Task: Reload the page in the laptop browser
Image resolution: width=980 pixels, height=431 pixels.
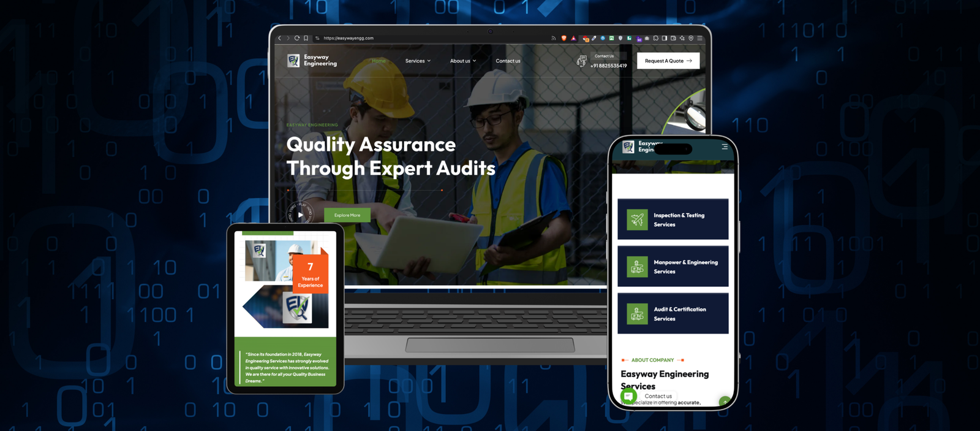Action: pyautogui.click(x=297, y=38)
